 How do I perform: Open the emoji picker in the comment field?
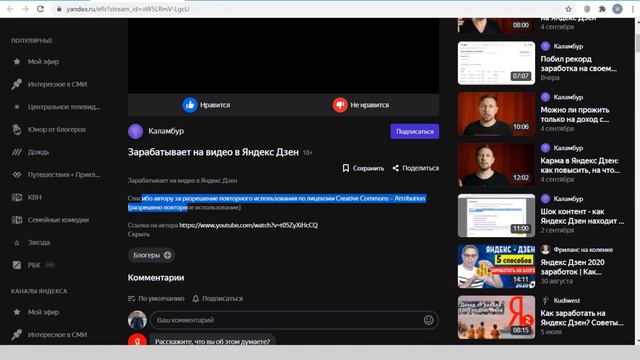(x=428, y=320)
